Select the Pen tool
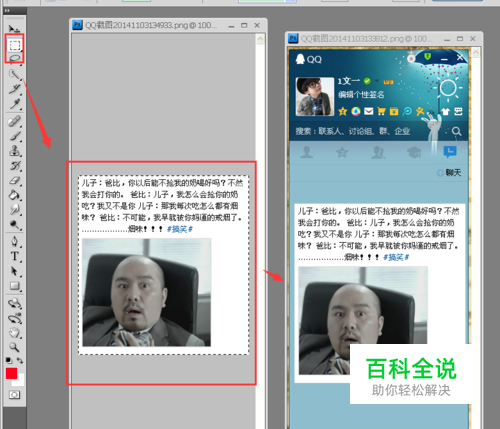The width and height of the screenshot is (500, 429). [14, 241]
